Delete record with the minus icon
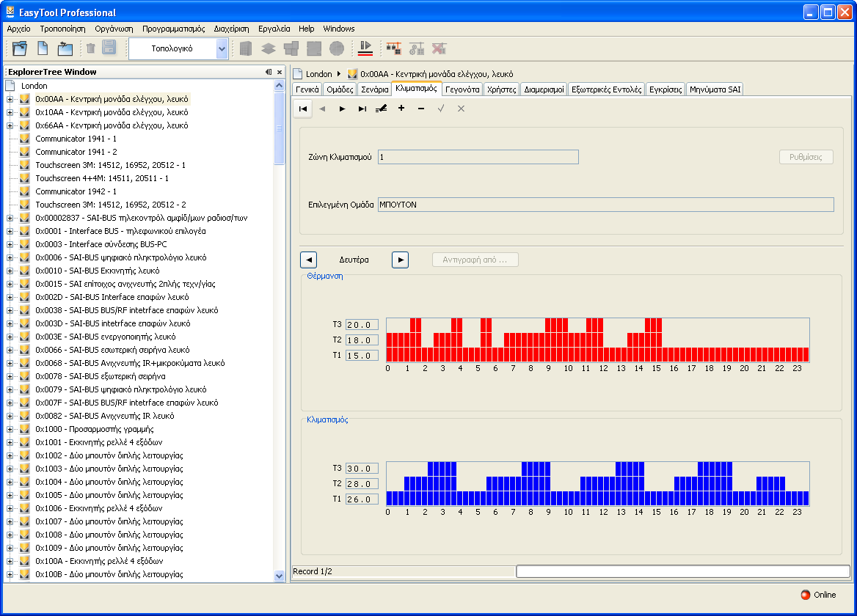Image resolution: width=857 pixels, height=616 pixels. tap(421, 109)
